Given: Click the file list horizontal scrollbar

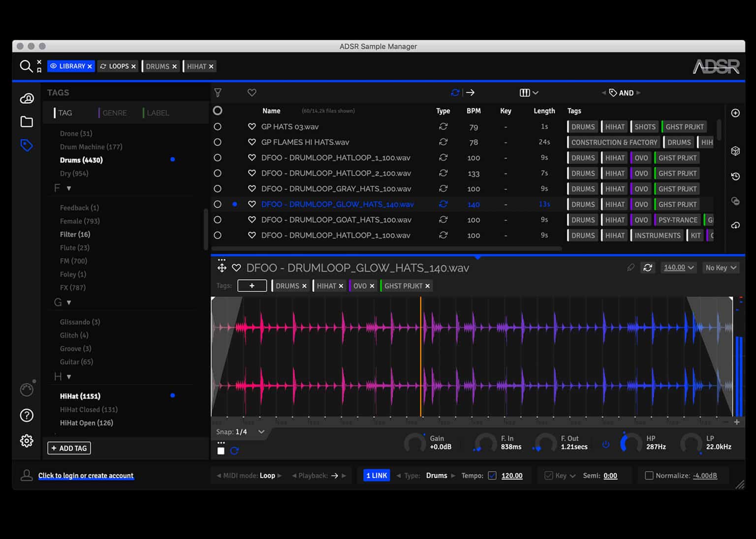Looking at the screenshot, I should (387, 249).
